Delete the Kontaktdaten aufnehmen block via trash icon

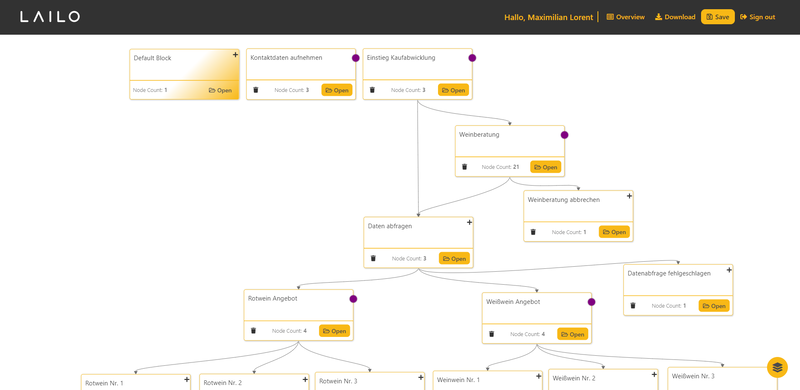click(x=256, y=90)
